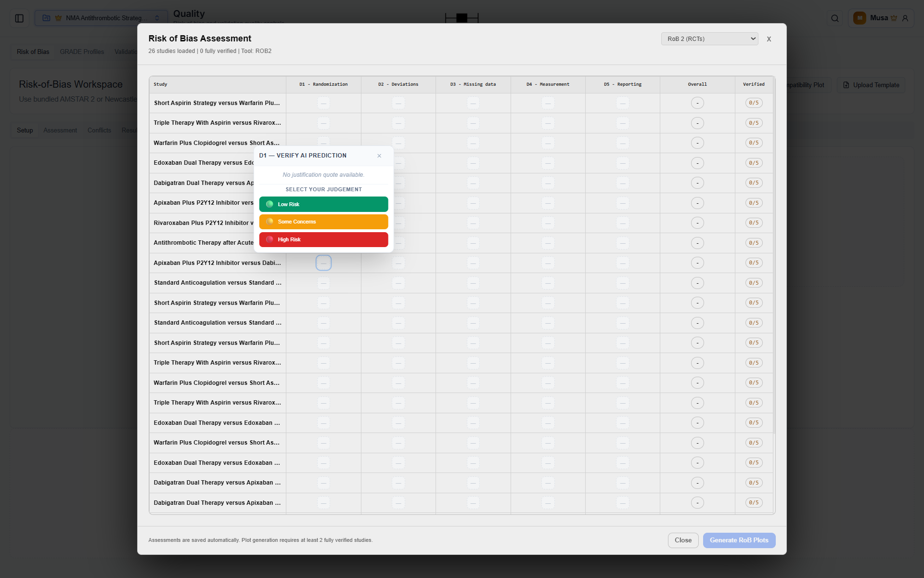Click Overall circle in first Short Aspirin row
Screen dimensions: 924x578
[697, 103]
